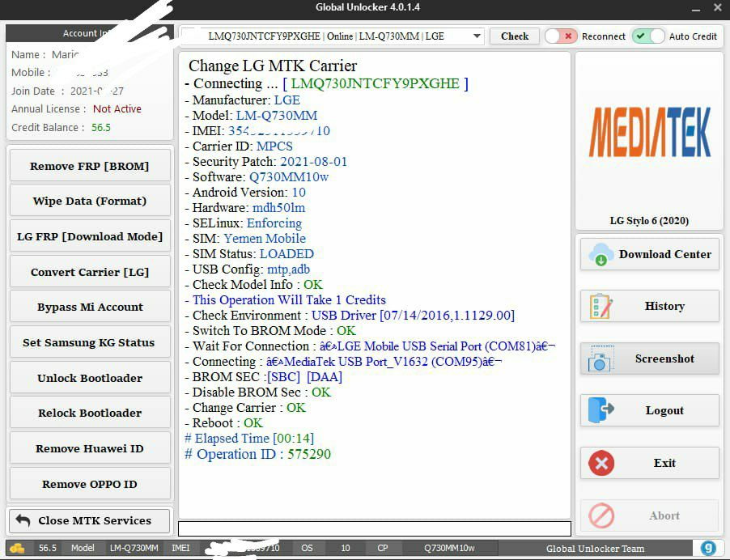The height and width of the screenshot is (560, 730).
Task: Click the BROM SEC [SBC] [DAA] line
Action: [x=264, y=377]
